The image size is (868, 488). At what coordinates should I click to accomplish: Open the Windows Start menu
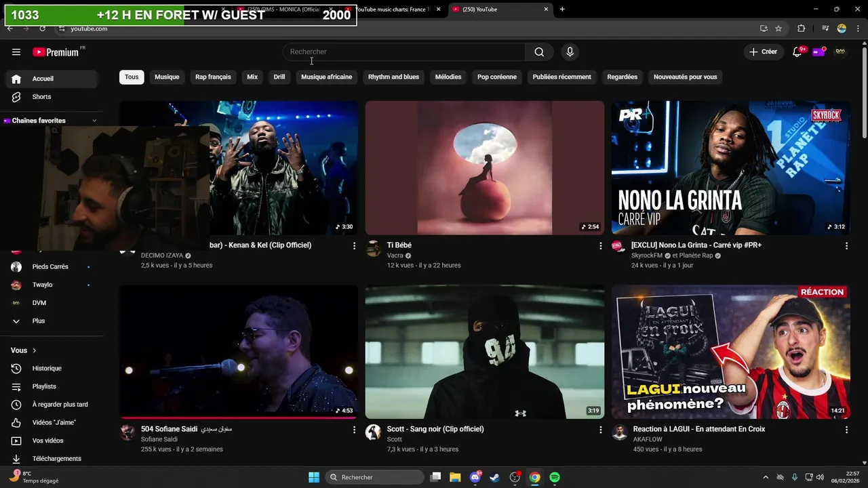[314, 477]
